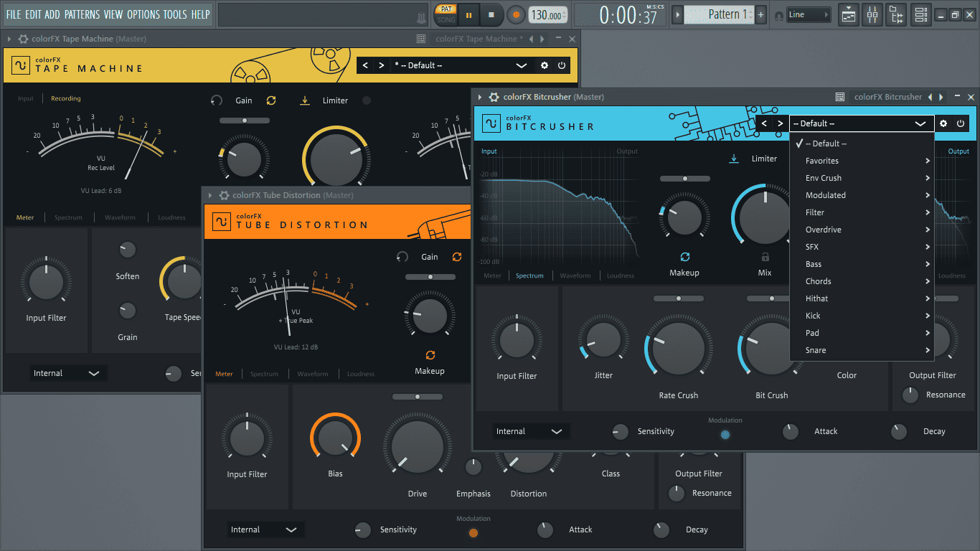Open Bitcrusher wrapper gear menu
The image size is (980, 551).
point(494,97)
